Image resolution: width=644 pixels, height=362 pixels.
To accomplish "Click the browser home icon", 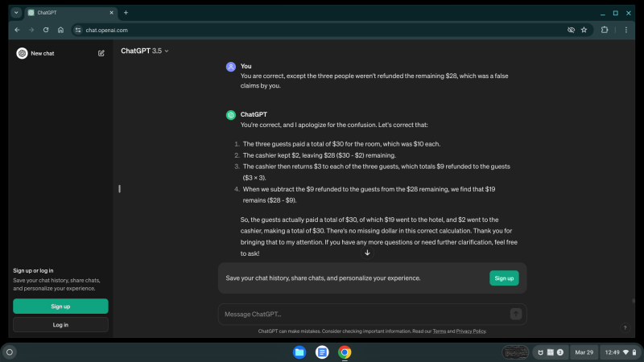I will tap(61, 30).
